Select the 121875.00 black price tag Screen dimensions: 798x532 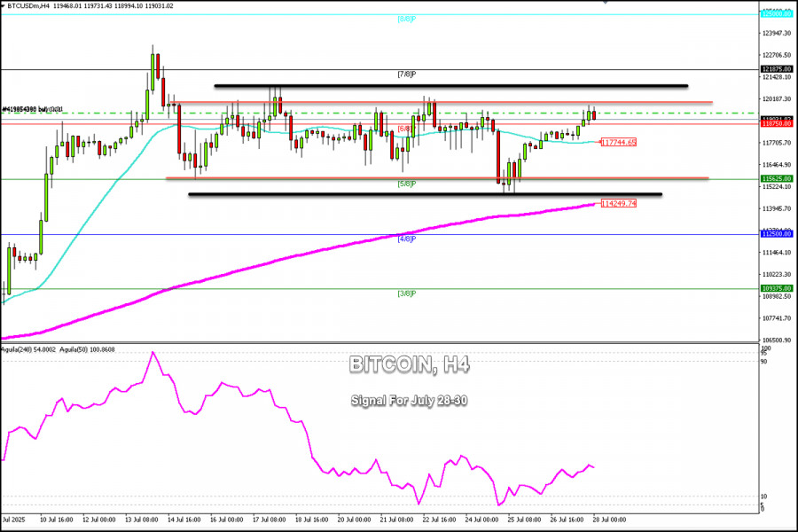pyautogui.click(x=777, y=69)
